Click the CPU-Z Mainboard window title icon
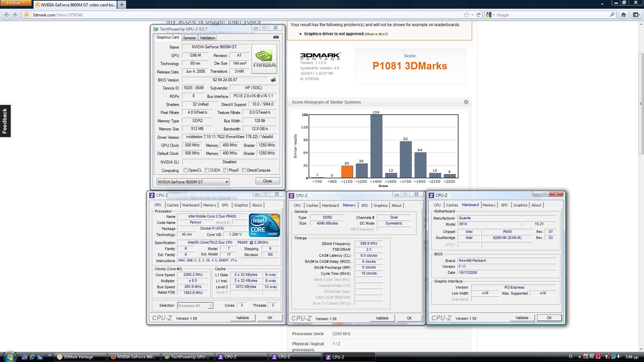Screen dimensions: 644x362 tap(431, 195)
